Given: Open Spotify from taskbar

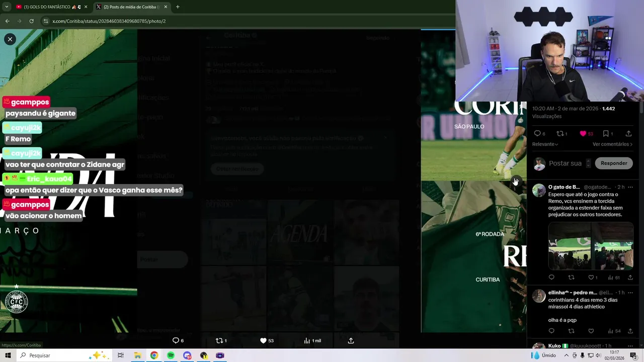Looking at the screenshot, I should pyautogui.click(x=171, y=355).
